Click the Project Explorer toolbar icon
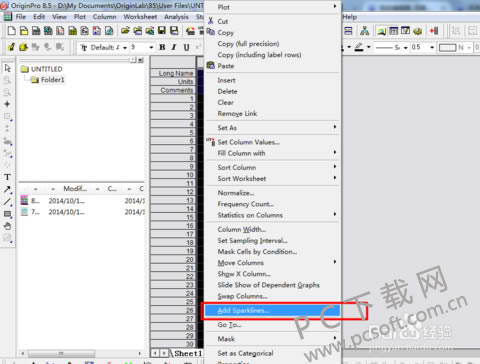Screen dimensions: 480x364 pyautogui.click(x=381, y=31)
